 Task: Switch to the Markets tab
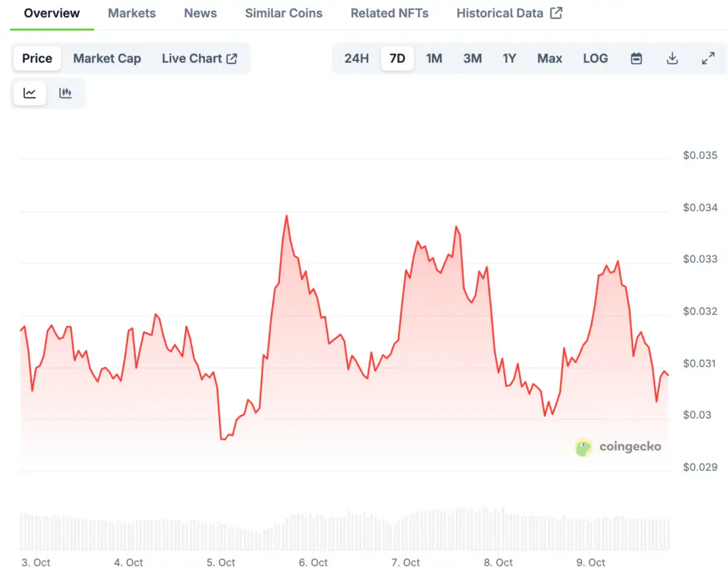(x=132, y=13)
